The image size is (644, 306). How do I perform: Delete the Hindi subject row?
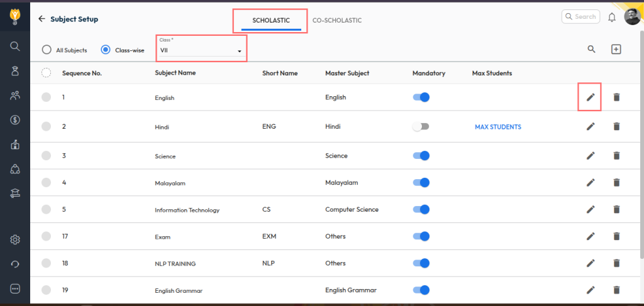616,126
